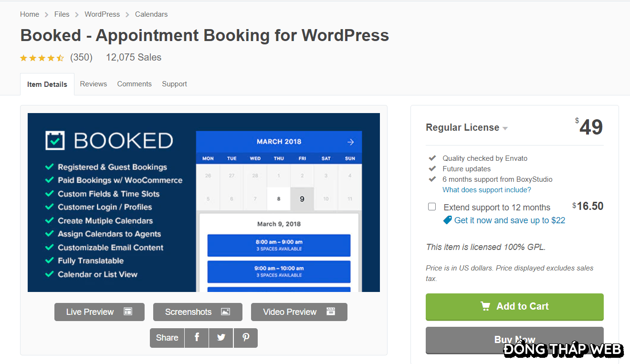View Screenshots of the plugin
630x364 pixels.
(x=198, y=312)
